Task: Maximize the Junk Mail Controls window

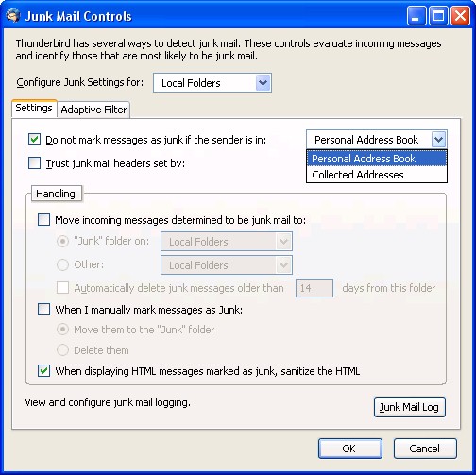Action: 438,16
